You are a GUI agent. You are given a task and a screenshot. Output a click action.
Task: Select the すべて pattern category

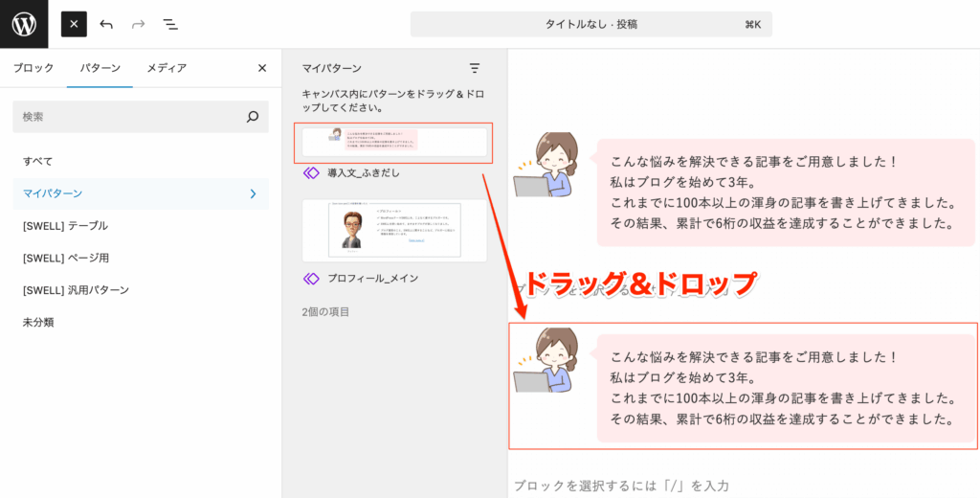[x=38, y=161]
